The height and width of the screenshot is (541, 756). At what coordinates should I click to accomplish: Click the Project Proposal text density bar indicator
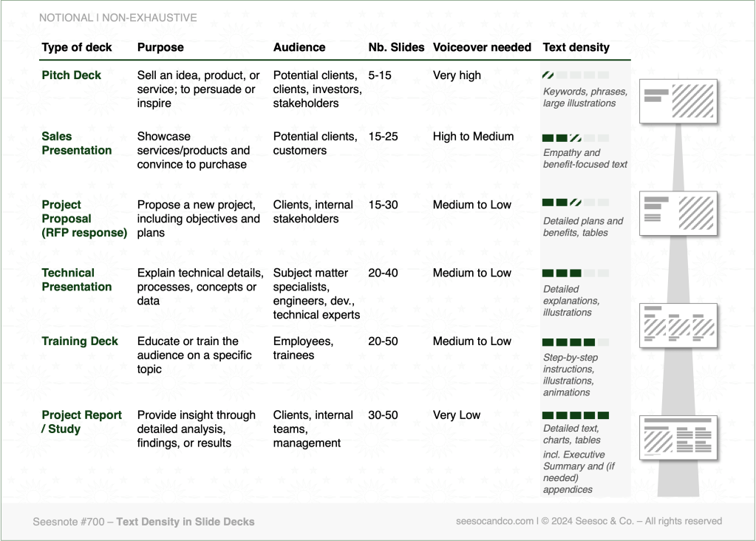[x=576, y=203]
